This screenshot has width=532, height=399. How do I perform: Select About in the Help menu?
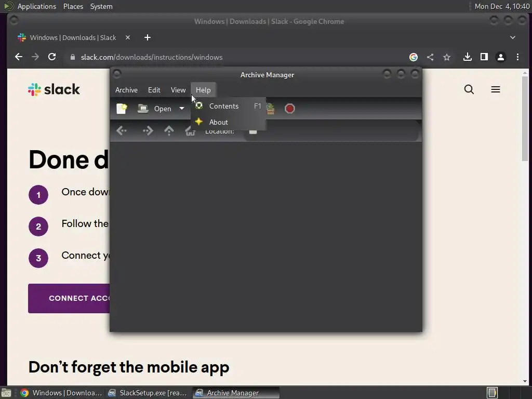pyautogui.click(x=229, y=122)
